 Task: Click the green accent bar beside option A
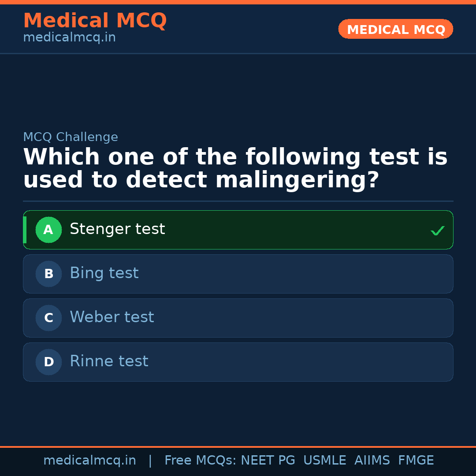[x=25, y=230]
